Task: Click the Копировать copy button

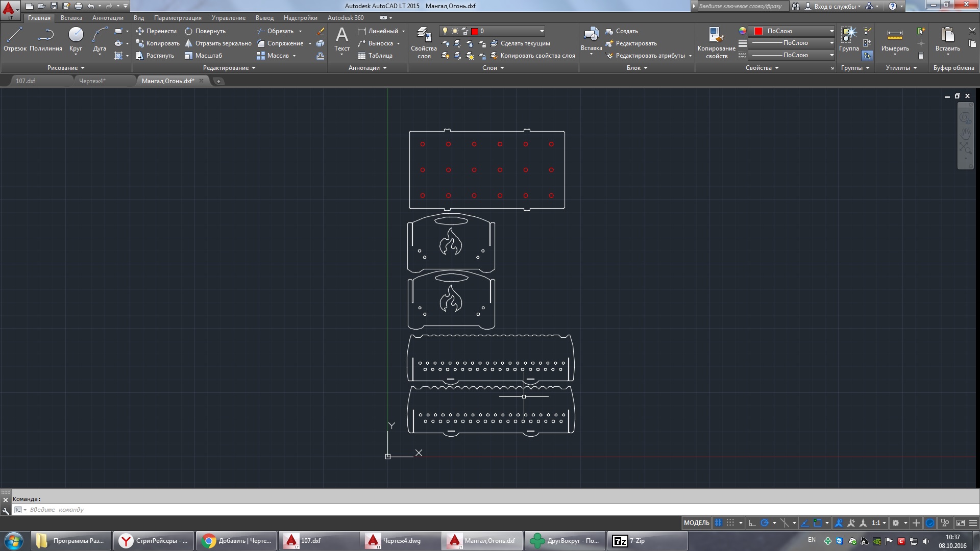Action: click(158, 43)
